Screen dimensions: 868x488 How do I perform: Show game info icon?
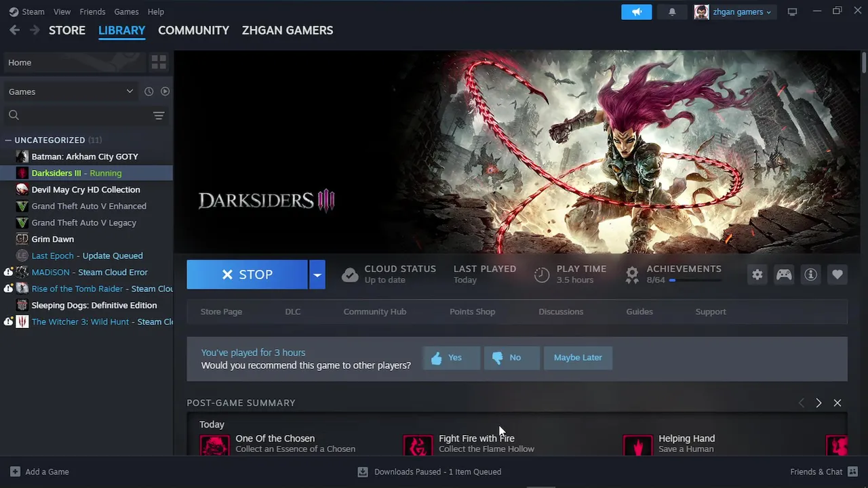click(810, 274)
